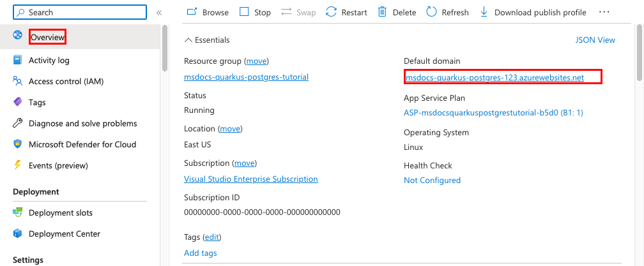Click the Activity log icon
This screenshot has width=644, height=266.
click(17, 60)
